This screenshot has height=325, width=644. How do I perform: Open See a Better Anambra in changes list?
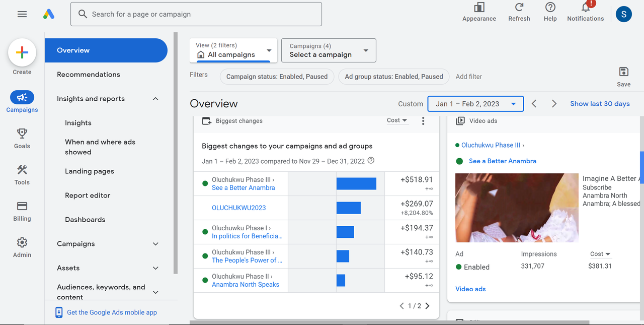pos(244,188)
